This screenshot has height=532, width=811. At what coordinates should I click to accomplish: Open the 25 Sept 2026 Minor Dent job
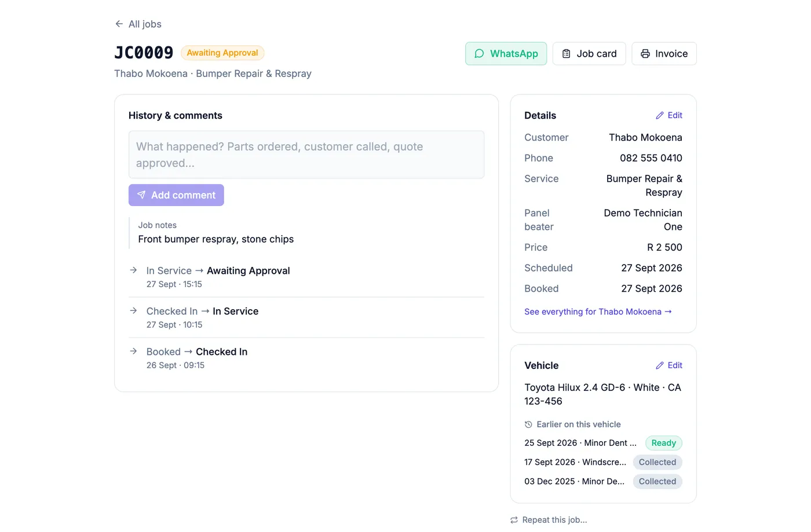tap(580, 443)
